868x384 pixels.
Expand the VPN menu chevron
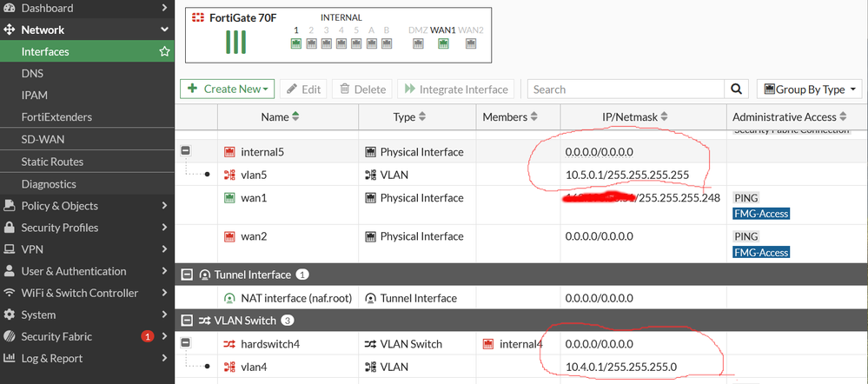click(x=164, y=249)
